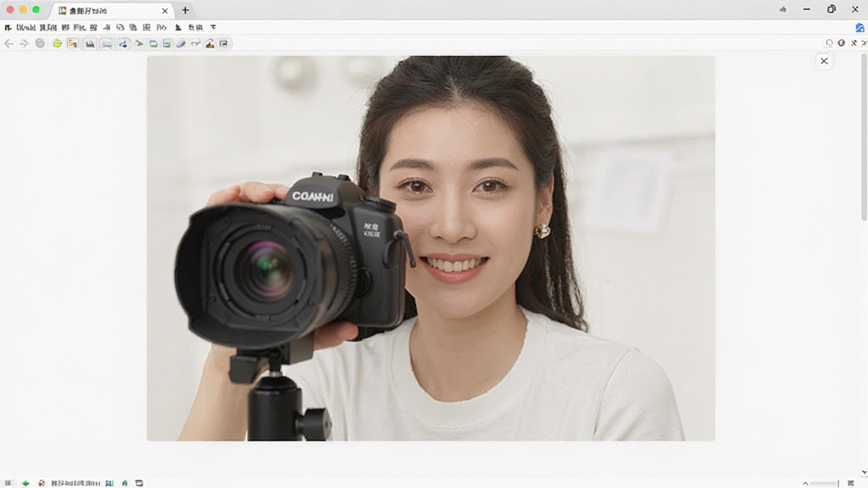Click the brown stamp toolbar icon

click(x=210, y=43)
